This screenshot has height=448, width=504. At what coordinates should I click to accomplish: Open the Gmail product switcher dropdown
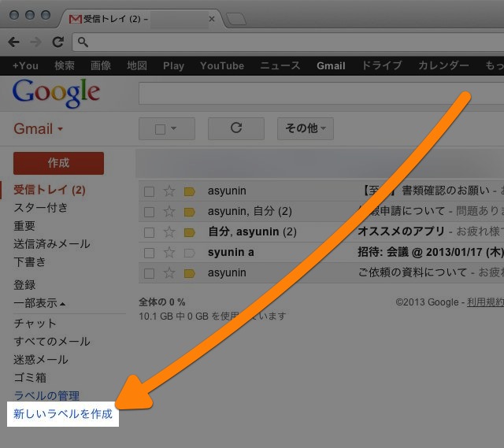click(x=38, y=129)
